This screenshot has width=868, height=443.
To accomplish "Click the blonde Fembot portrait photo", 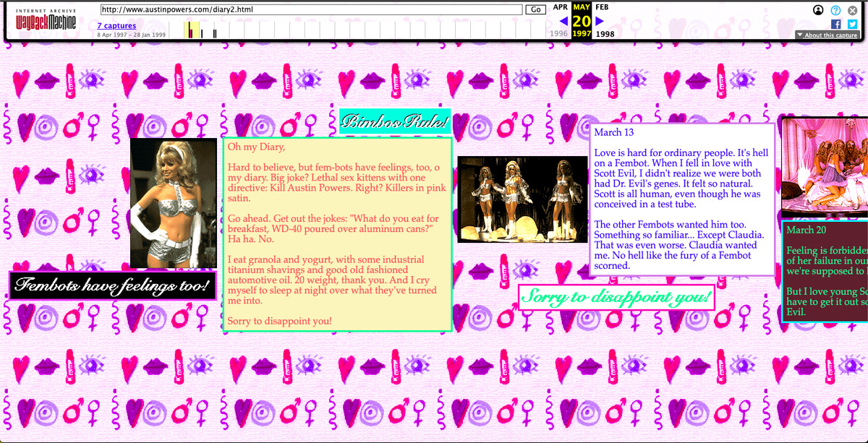I will coord(174,203).
